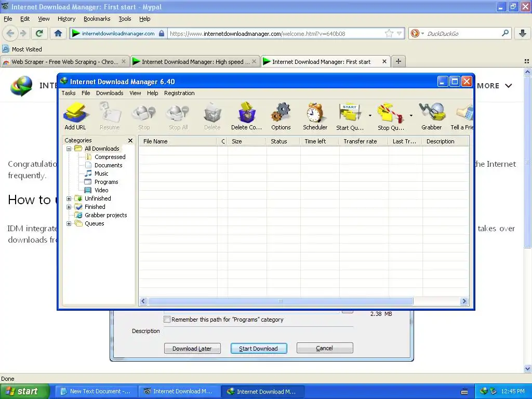The height and width of the screenshot is (399, 532).
Task: Click the Delete Completed toolbar icon
Action: coord(247,116)
